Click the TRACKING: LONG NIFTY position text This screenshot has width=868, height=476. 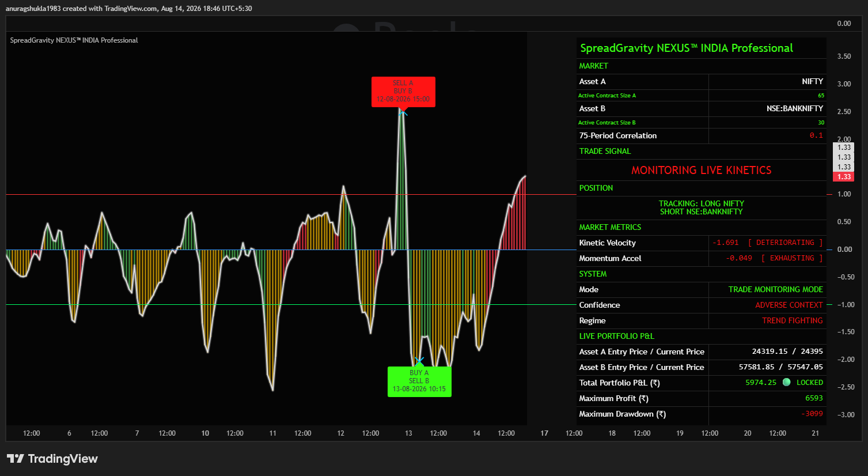(702, 204)
